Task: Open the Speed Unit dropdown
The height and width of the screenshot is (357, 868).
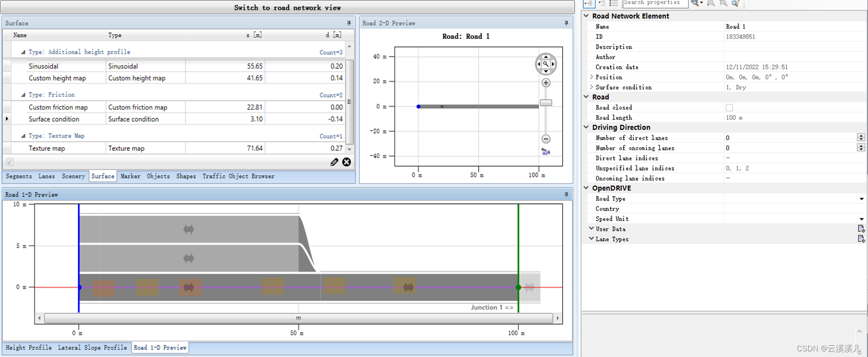Action: pyautogui.click(x=861, y=219)
